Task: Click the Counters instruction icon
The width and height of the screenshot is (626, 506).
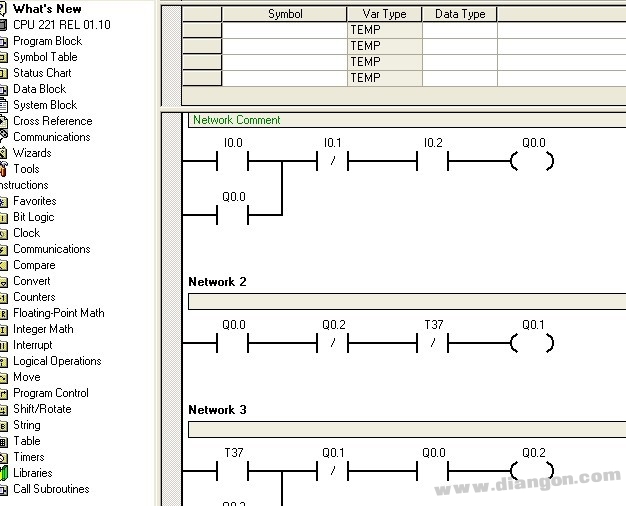Action: (3, 297)
